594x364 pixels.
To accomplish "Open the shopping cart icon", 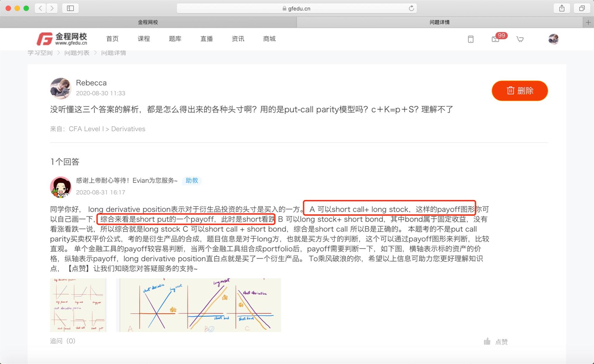I will (520, 39).
